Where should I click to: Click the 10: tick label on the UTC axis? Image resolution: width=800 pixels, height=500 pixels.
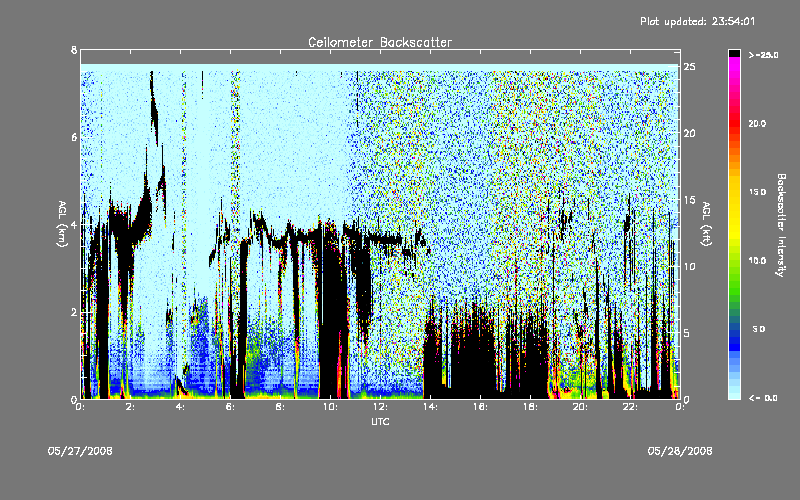coord(330,407)
